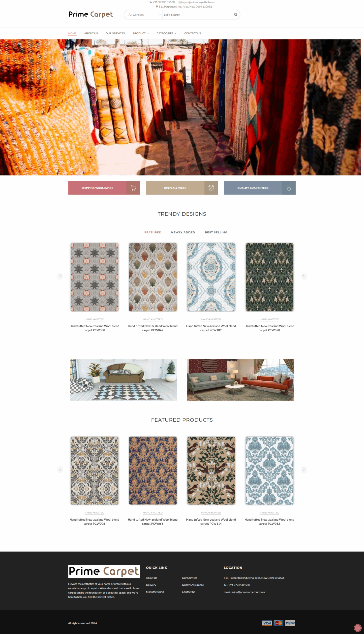
Task: Open the All Carpets category dropdown
Action: [x=144, y=15]
